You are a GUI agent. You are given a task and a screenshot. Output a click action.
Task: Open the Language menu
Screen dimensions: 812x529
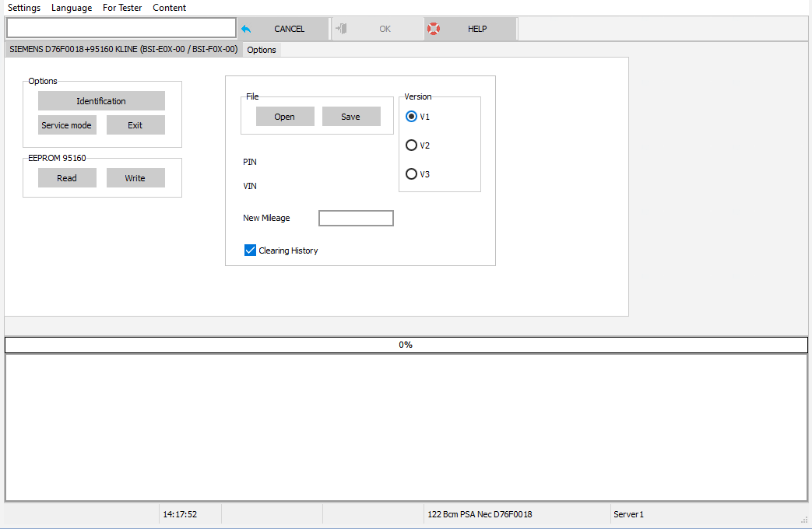click(72, 8)
